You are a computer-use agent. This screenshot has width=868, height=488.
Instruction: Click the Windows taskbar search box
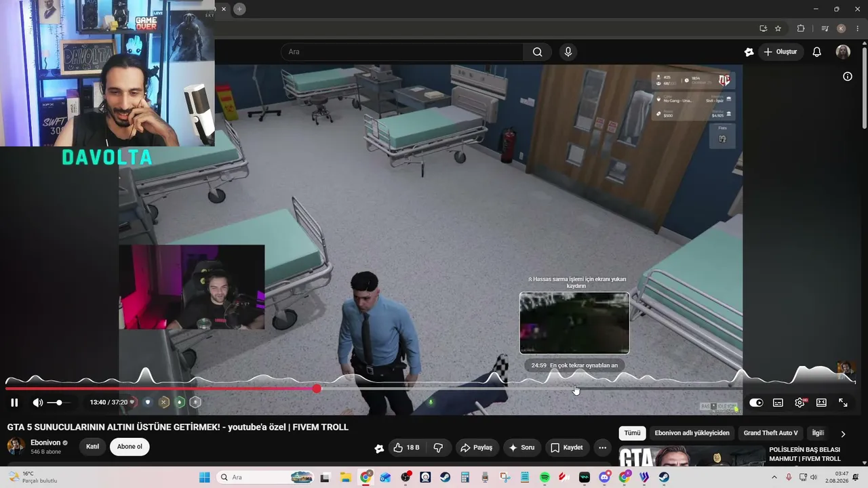[x=267, y=477]
